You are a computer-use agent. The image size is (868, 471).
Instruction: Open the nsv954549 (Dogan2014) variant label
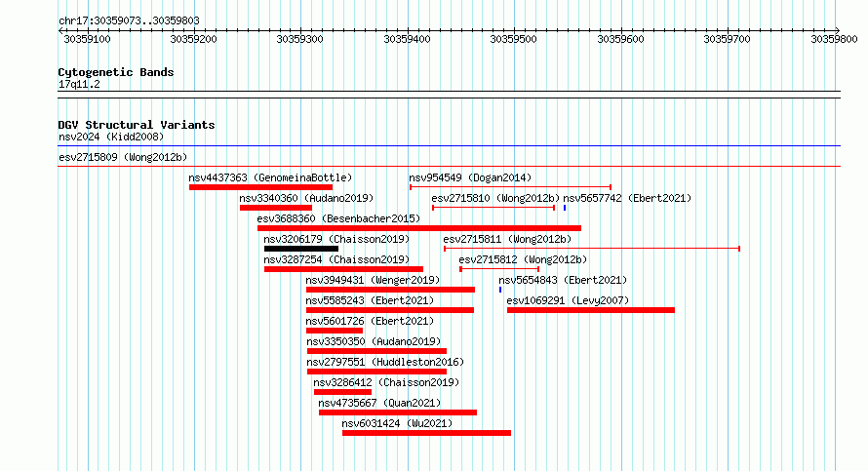470,177
